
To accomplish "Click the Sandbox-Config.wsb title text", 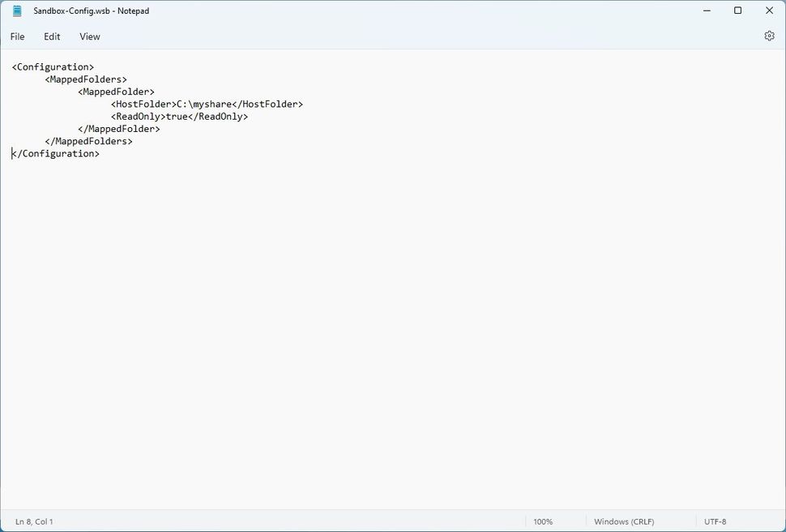I will [91, 11].
